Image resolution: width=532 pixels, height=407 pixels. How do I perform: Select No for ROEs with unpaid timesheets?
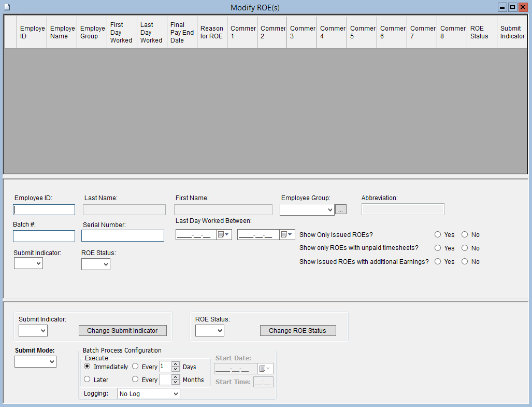pyautogui.click(x=465, y=248)
